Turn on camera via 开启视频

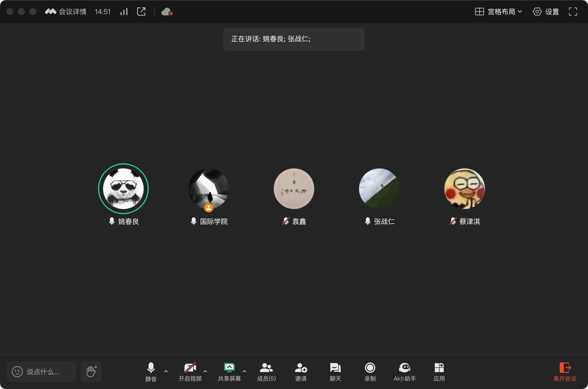click(190, 372)
